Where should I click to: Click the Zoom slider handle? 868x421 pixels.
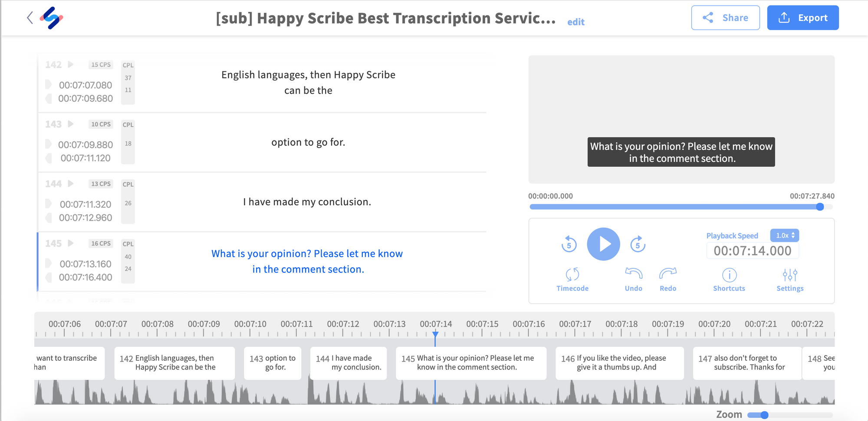tap(764, 415)
